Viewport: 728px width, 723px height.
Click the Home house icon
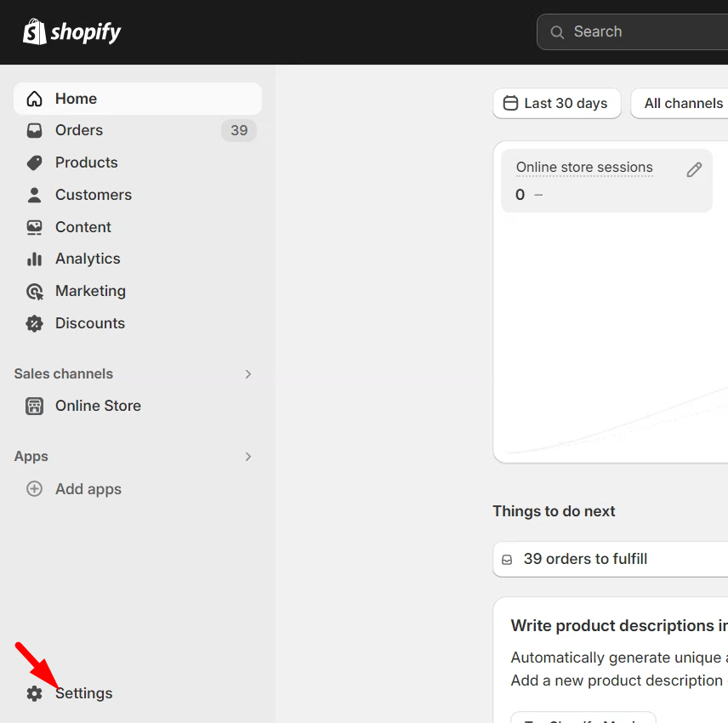(x=34, y=99)
